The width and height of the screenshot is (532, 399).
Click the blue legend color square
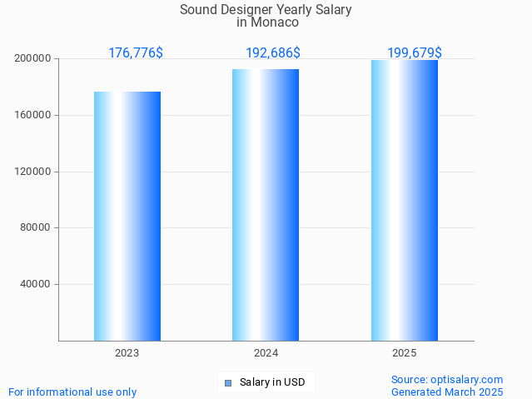227,383
